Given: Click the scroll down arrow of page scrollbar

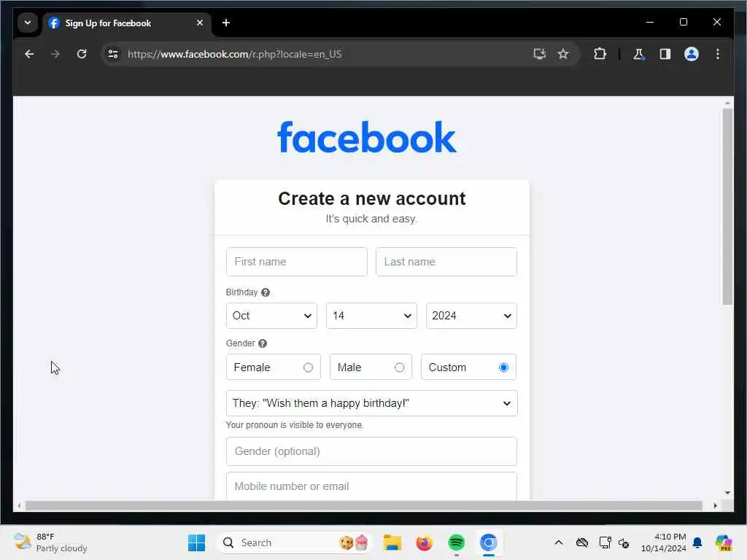Looking at the screenshot, I should pos(727,493).
